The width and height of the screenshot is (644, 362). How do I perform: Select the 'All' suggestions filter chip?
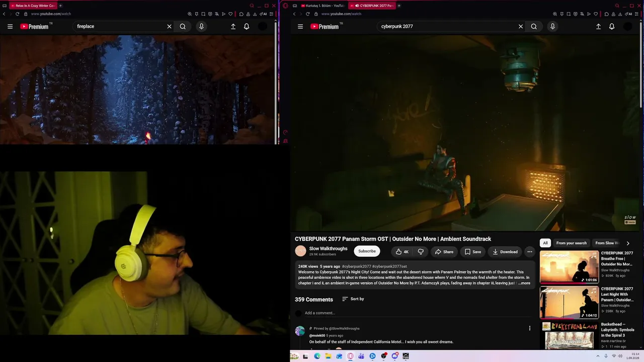[545, 243]
